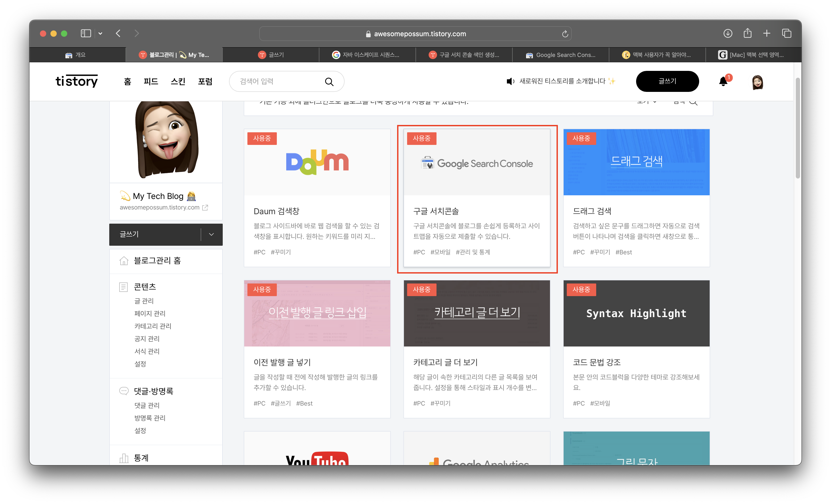831x504 pixels.
Task: Click the page vertical scrollbar
Action: point(798,128)
